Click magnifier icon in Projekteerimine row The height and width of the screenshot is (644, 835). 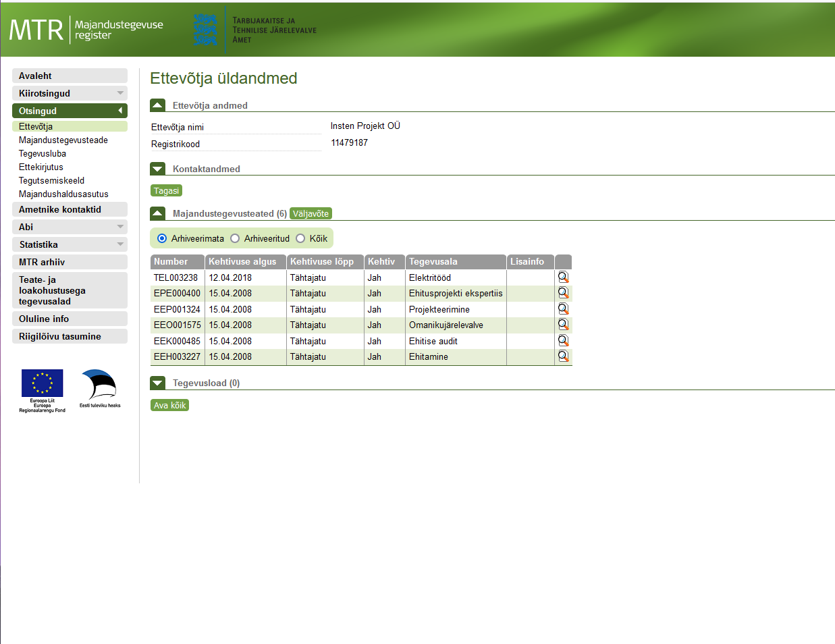563,309
